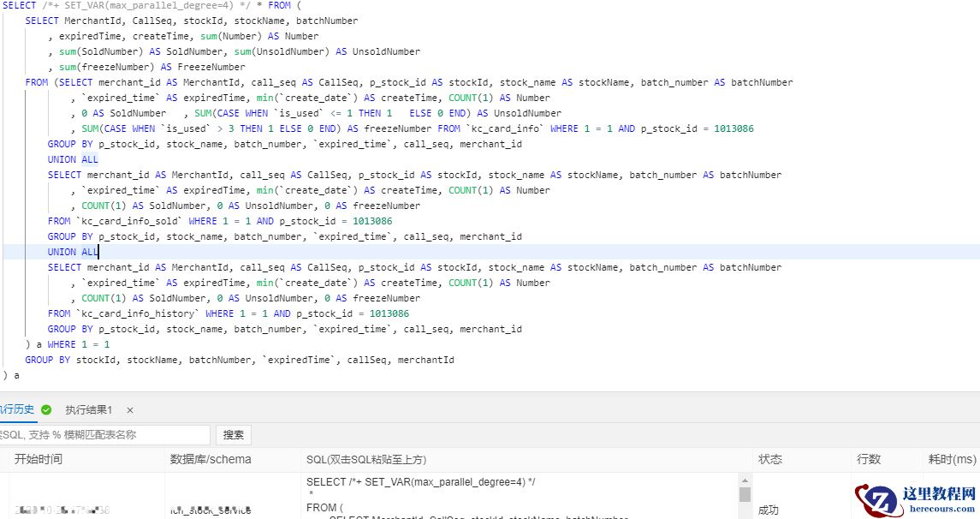Click the first UNION ALL line in editor

coord(73,159)
